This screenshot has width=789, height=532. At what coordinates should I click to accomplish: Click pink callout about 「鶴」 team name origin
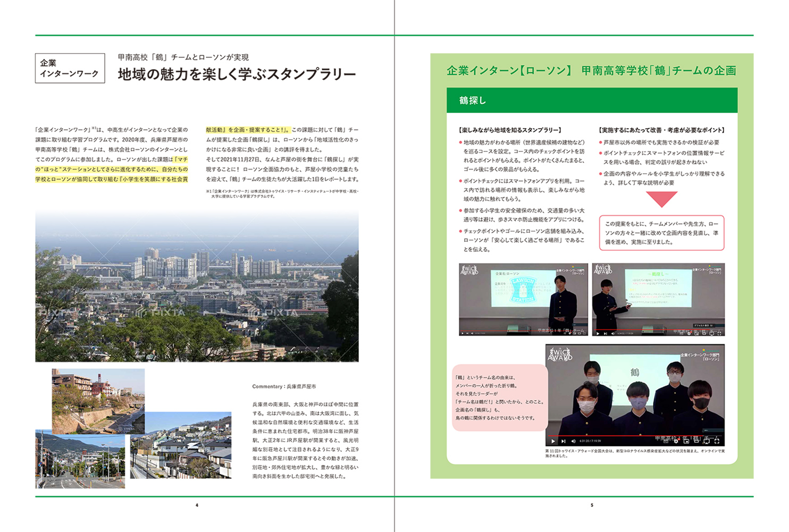pos(500,398)
